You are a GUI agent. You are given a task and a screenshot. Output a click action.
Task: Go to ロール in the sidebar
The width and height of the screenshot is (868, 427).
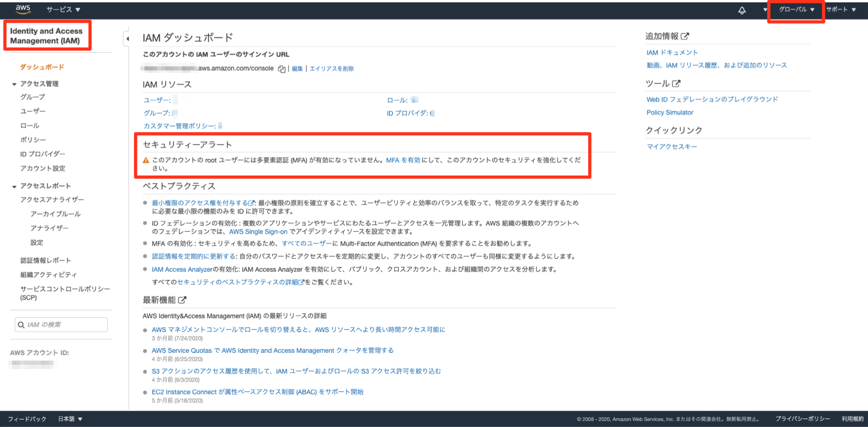tap(30, 126)
